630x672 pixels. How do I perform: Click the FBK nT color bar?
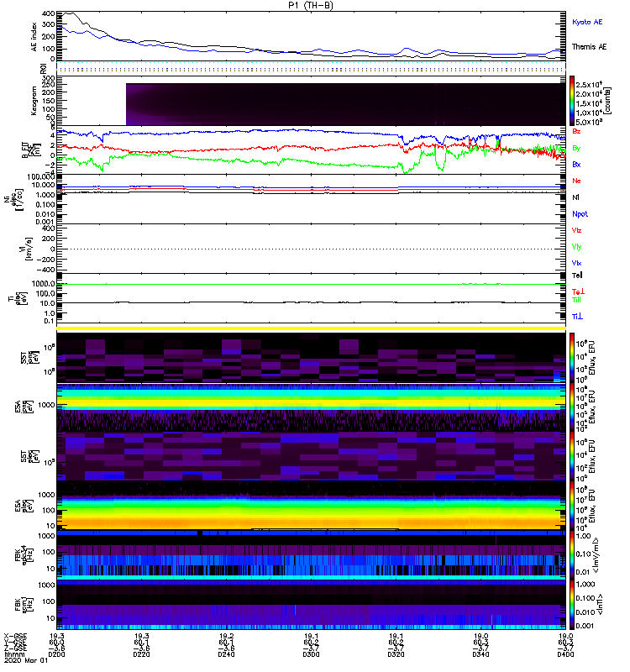(572, 605)
